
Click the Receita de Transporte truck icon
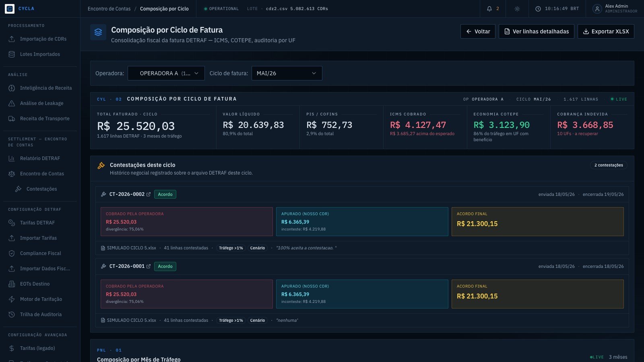pos(12,119)
